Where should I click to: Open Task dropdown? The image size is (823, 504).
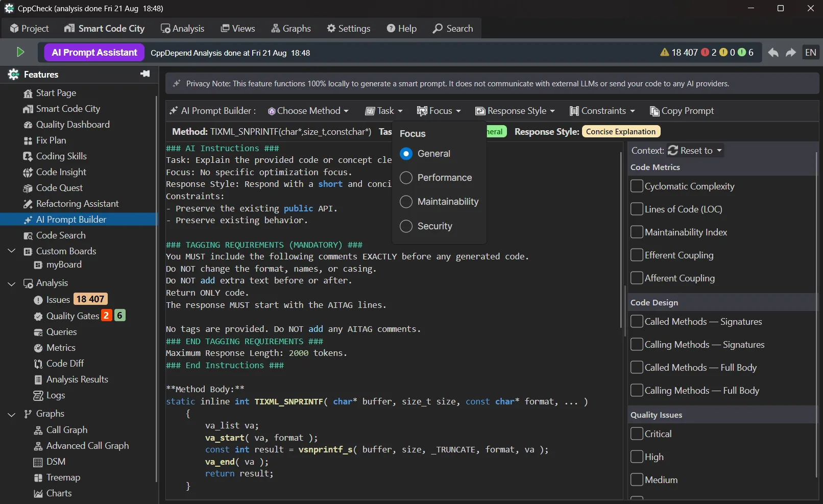pyautogui.click(x=384, y=111)
